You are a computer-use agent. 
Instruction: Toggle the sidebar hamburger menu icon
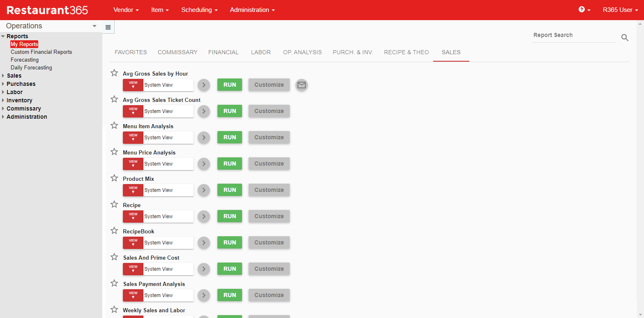pyautogui.click(x=108, y=27)
